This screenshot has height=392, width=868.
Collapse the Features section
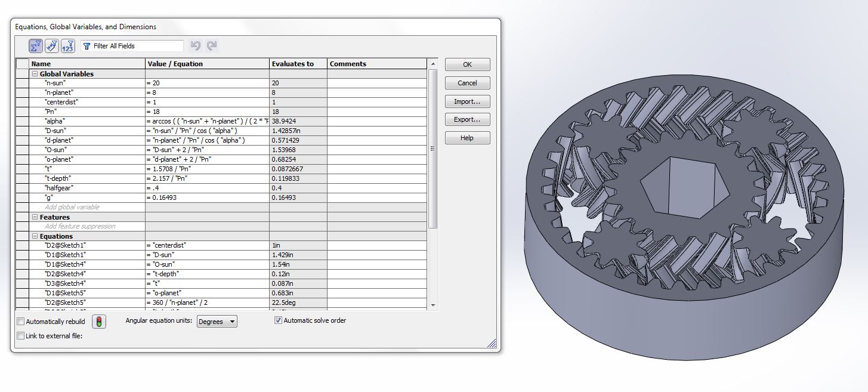35,217
